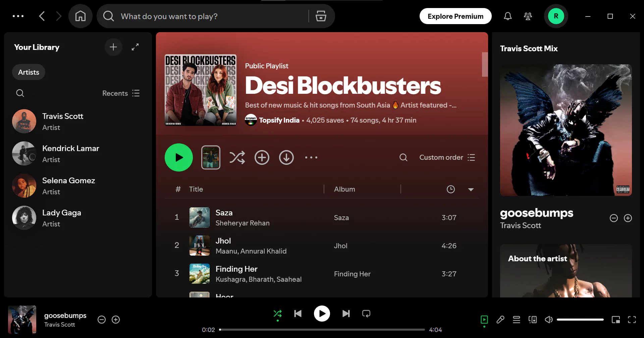The height and width of the screenshot is (338, 644).
Task: Open the Friend Activity icon
Action: [x=528, y=16]
